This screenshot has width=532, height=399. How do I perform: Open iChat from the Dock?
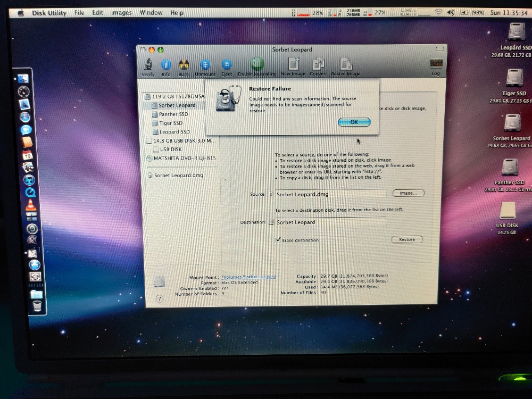tap(26, 130)
